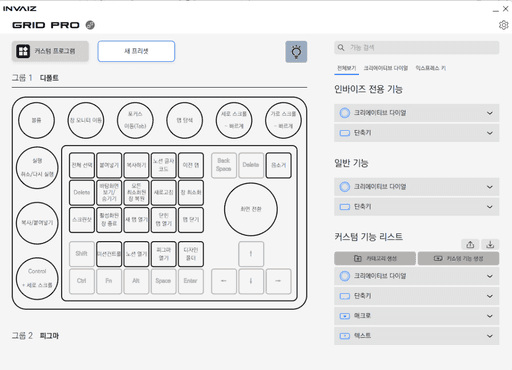Select the 포커스 이동(Tab) dial

135,120
